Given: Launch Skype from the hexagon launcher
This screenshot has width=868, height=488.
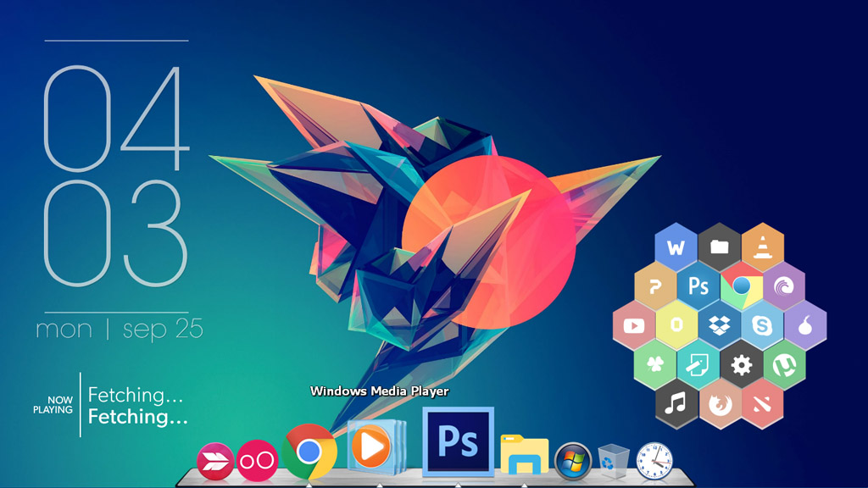Looking at the screenshot, I should click(x=762, y=326).
